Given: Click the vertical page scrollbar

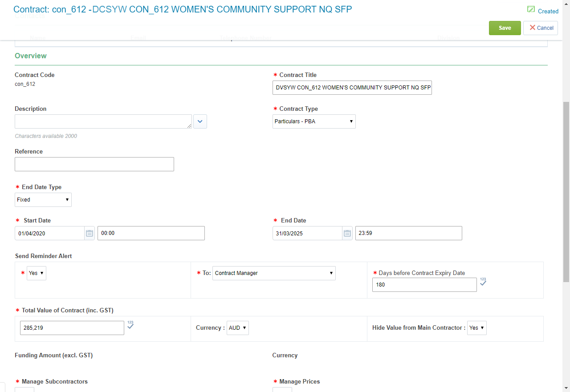Looking at the screenshot, I should pyautogui.click(x=566, y=191).
